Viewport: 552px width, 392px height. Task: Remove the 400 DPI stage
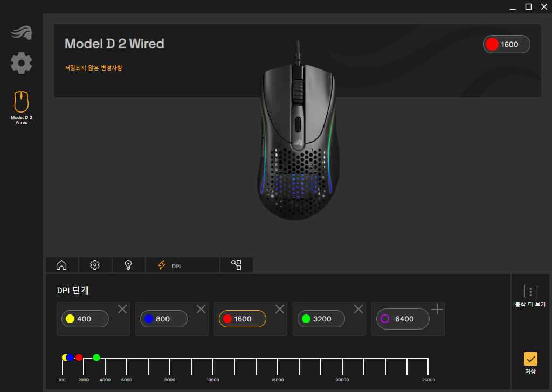[x=122, y=309]
